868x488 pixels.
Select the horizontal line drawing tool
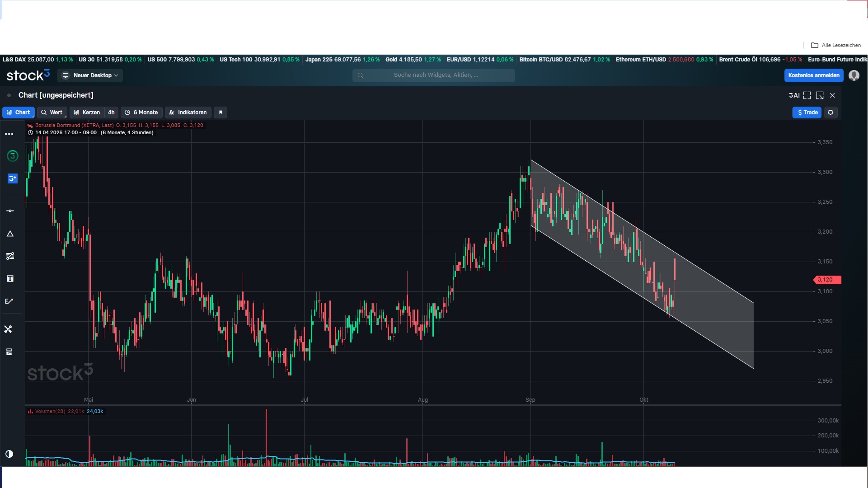pyautogui.click(x=10, y=211)
